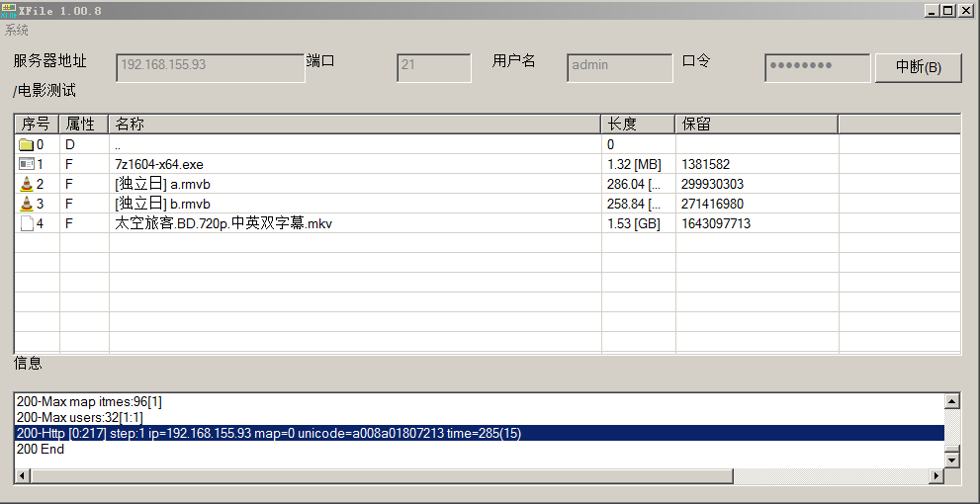Click the server address field 192.168.155.93
The image size is (980, 504).
coord(211,65)
